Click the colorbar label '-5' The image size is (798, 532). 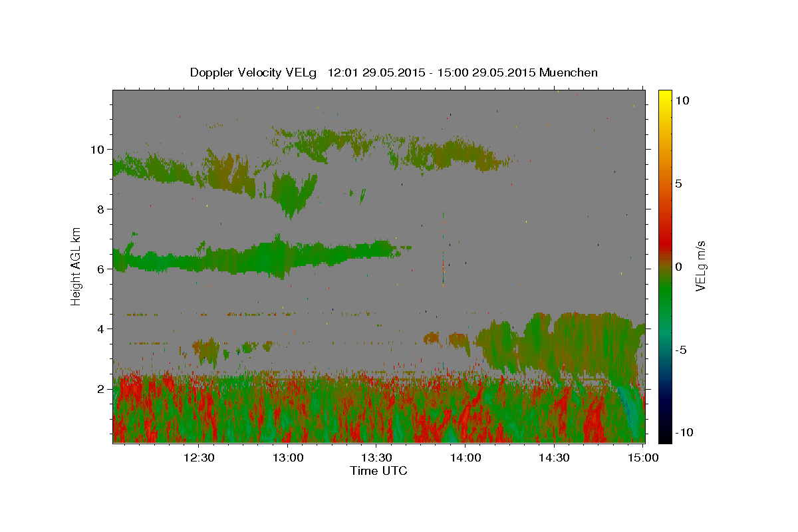click(x=681, y=350)
